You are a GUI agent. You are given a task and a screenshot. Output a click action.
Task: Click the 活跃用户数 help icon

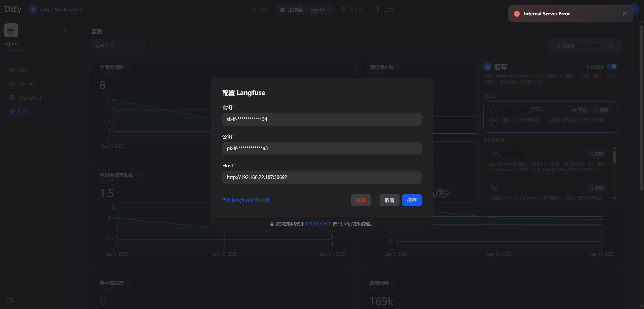click(x=398, y=67)
